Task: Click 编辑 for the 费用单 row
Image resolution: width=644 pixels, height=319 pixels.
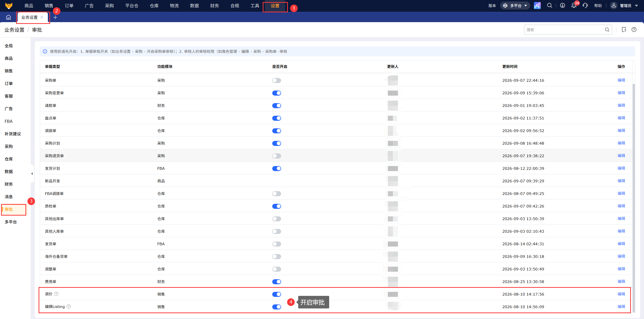Action: point(621,281)
